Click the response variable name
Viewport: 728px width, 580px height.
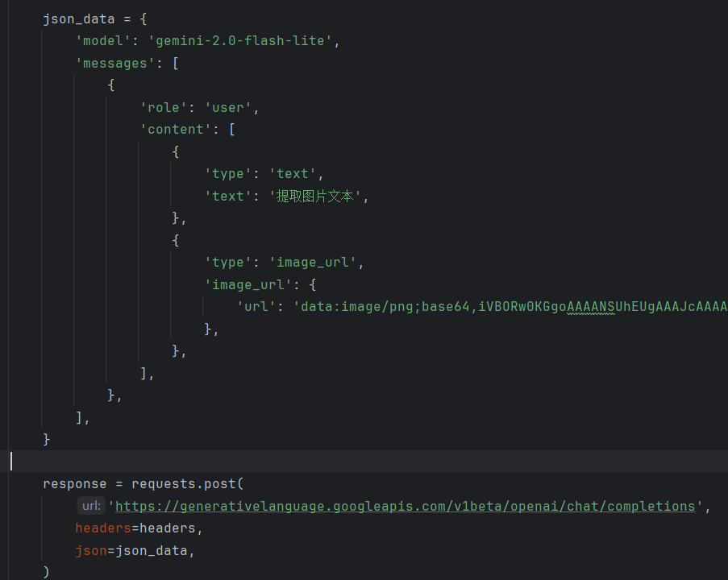click(x=75, y=484)
